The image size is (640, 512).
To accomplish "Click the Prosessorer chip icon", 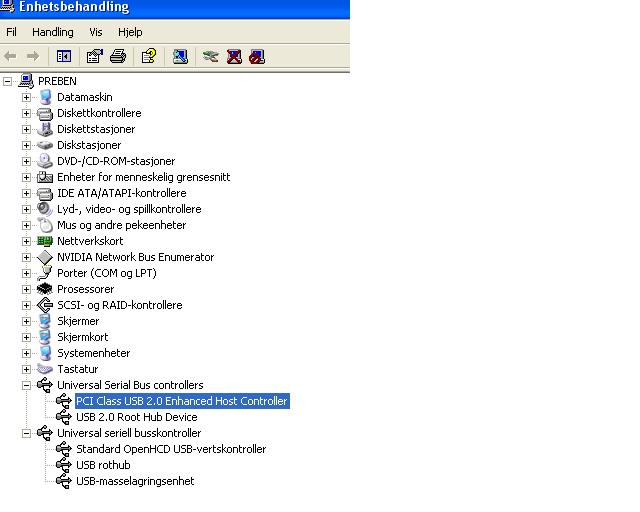I will click(45, 289).
